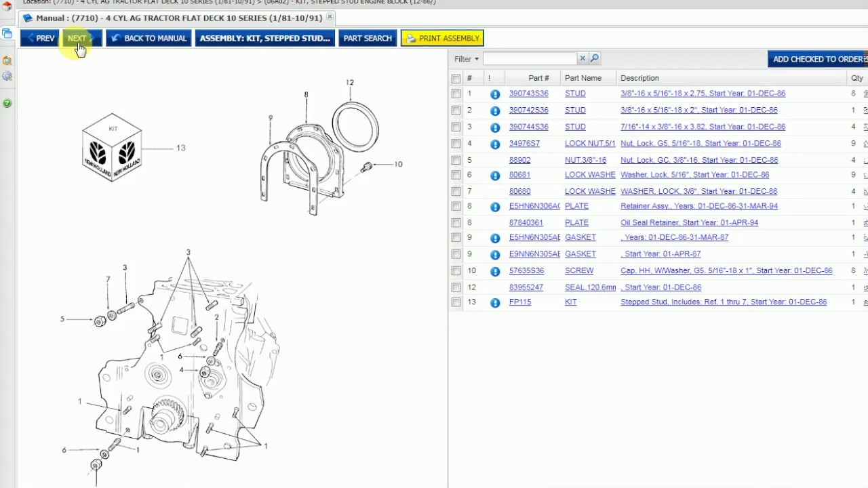868x488 pixels.
Task: Open info icon for LOCK NUT 34976S7
Action: 495,144
